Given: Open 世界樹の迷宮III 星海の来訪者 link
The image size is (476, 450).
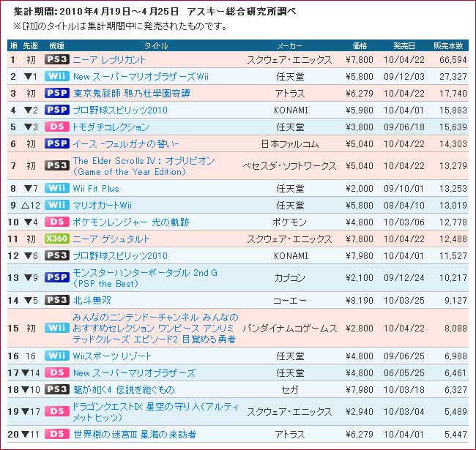Looking at the screenshot, I should (135, 435).
